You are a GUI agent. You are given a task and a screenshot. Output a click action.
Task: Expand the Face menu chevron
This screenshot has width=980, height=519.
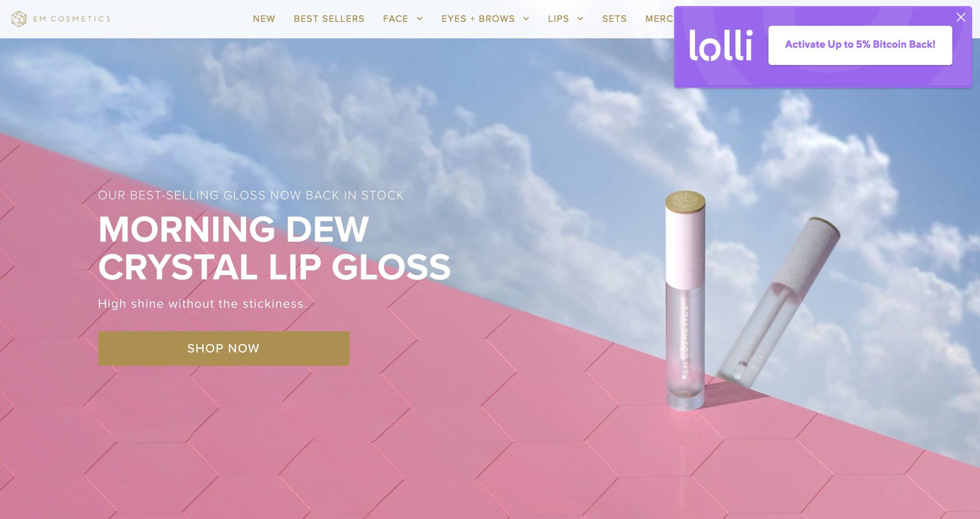point(419,19)
